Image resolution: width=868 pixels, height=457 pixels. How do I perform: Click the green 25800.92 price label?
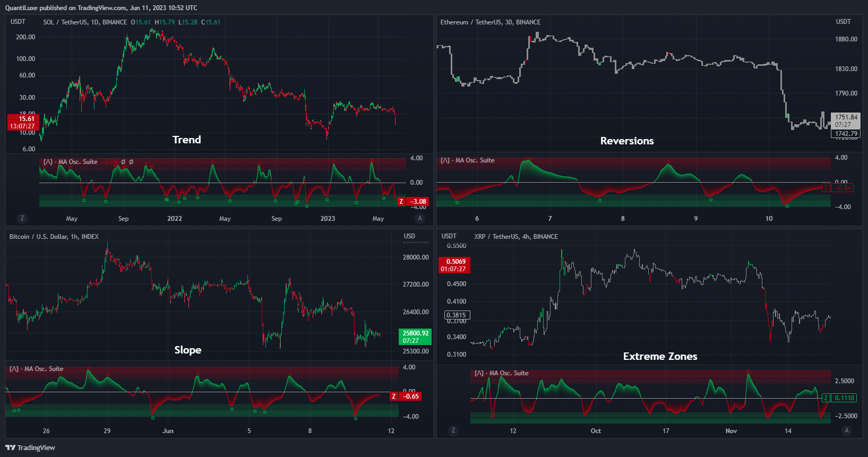point(415,337)
